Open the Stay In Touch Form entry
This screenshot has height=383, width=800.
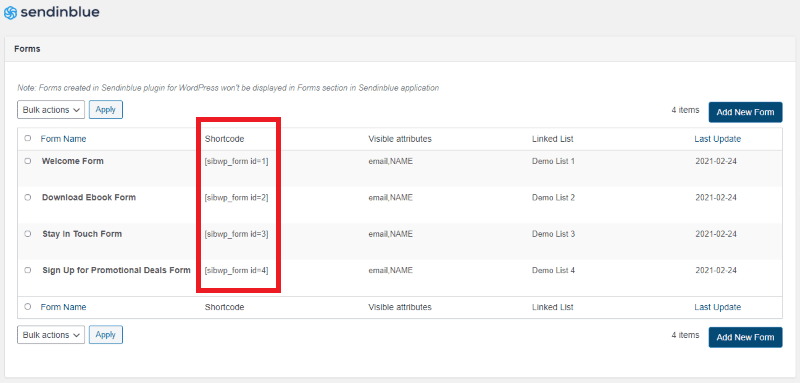[82, 234]
